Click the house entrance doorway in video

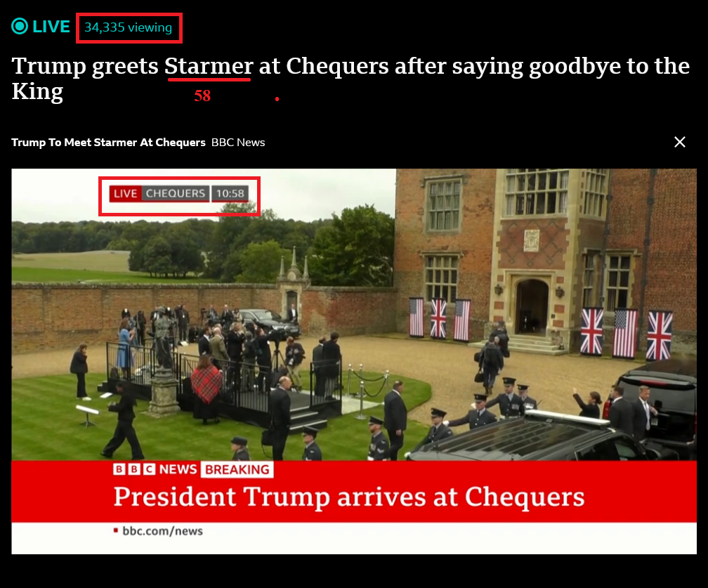click(532, 306)
